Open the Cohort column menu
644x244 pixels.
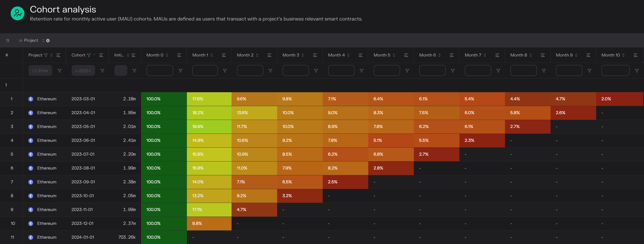[x=101, y=55]
